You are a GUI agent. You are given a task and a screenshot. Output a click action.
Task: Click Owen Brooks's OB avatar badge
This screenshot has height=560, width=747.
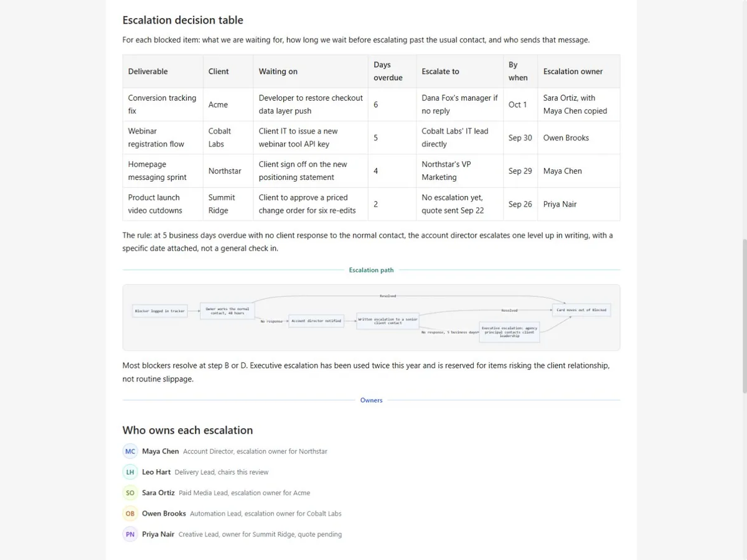click(130, 513)
